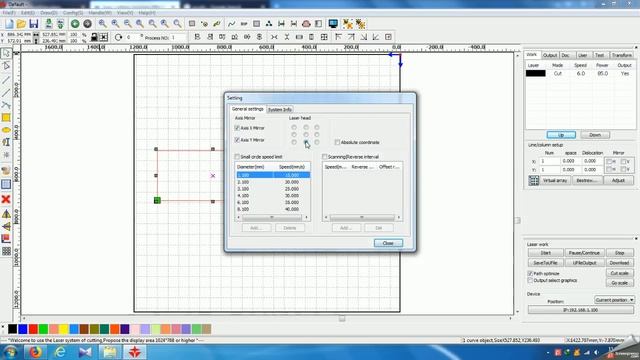Click the Save floppy disk icon
The height and width of the screenshot is (360, 640).
tap(33, 24)
